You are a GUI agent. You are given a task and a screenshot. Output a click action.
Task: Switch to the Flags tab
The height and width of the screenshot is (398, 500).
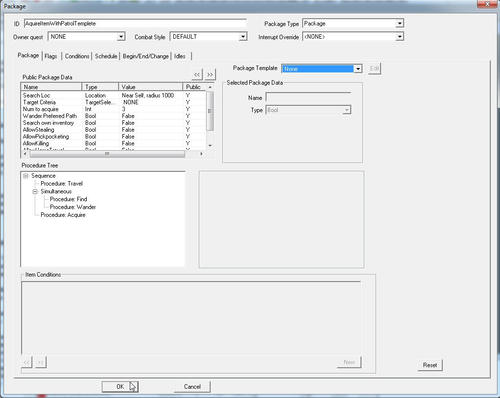pos(51,56)
